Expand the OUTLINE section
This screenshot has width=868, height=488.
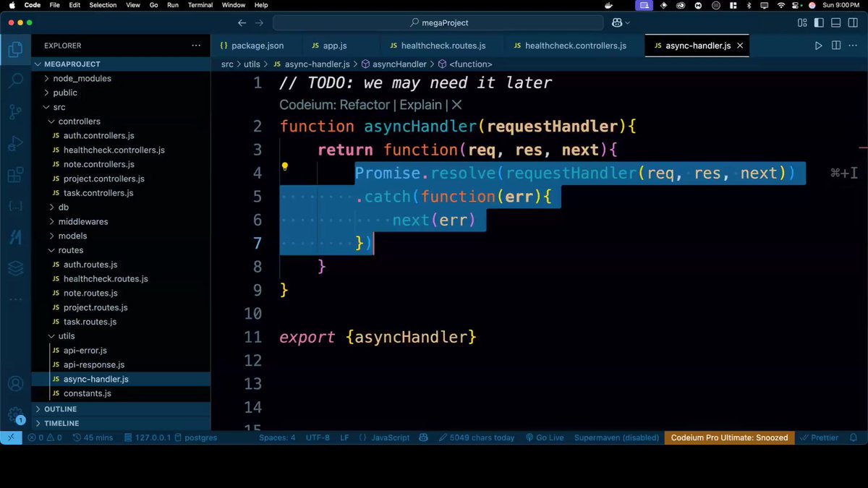coord(61,408)
